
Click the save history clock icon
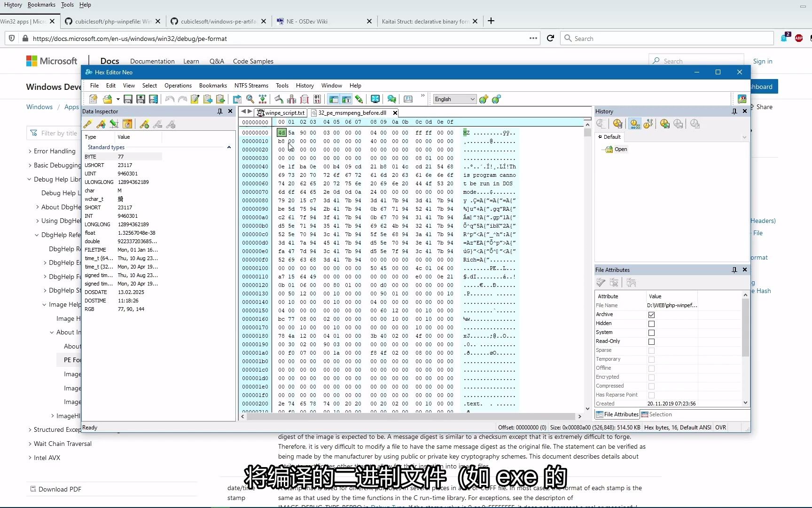pos(664,124)
